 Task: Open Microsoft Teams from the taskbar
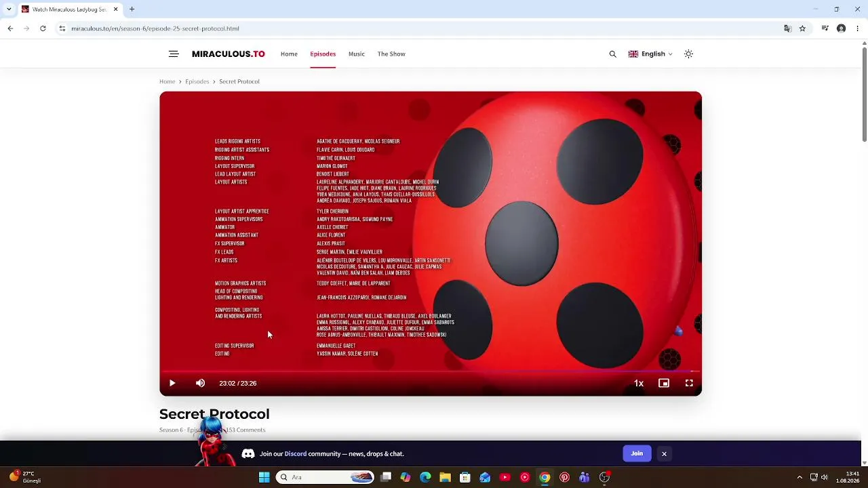coord(585,477)
